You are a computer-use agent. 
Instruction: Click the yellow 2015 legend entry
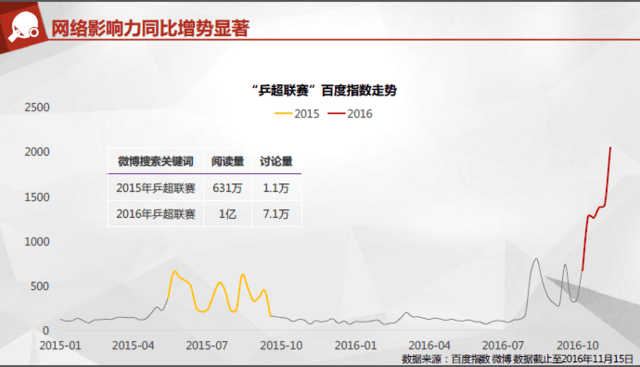click(x=297, y=113)
